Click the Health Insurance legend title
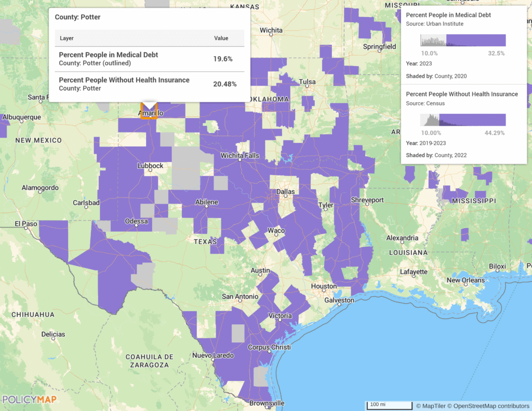 coord(461,94)
